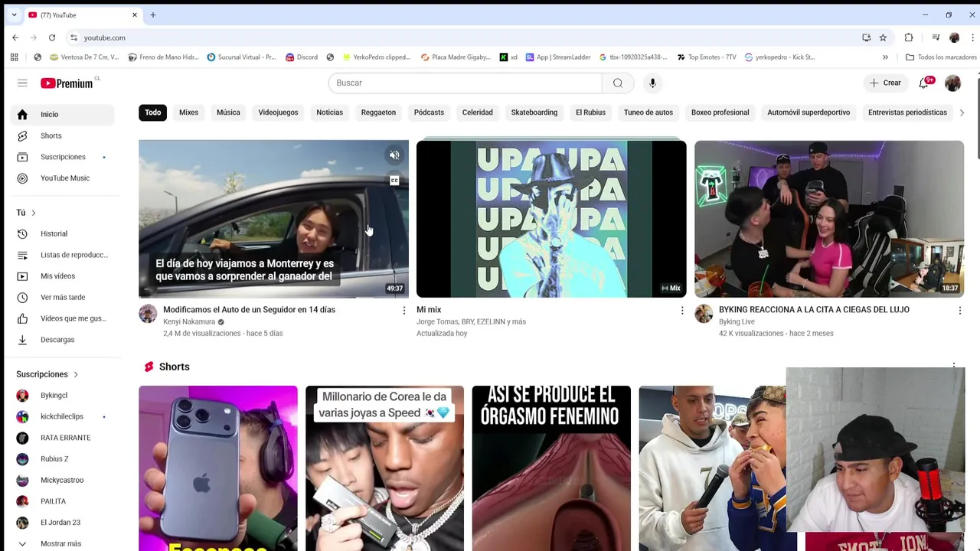The image size is (980, 551).
Task: Open Kenyi Nakamura channel name link
Action: (x=189, y=322)
